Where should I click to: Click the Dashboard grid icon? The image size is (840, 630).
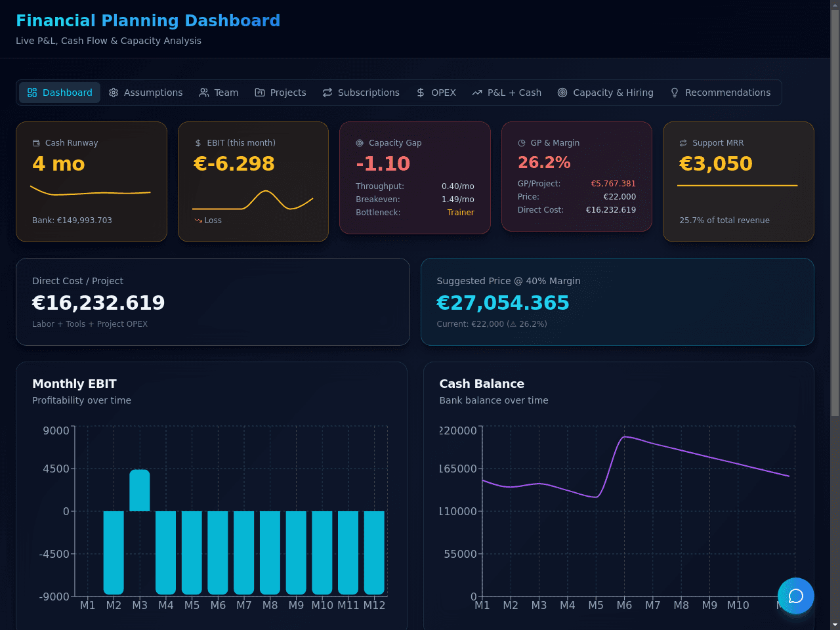click(x=32, y=93)
